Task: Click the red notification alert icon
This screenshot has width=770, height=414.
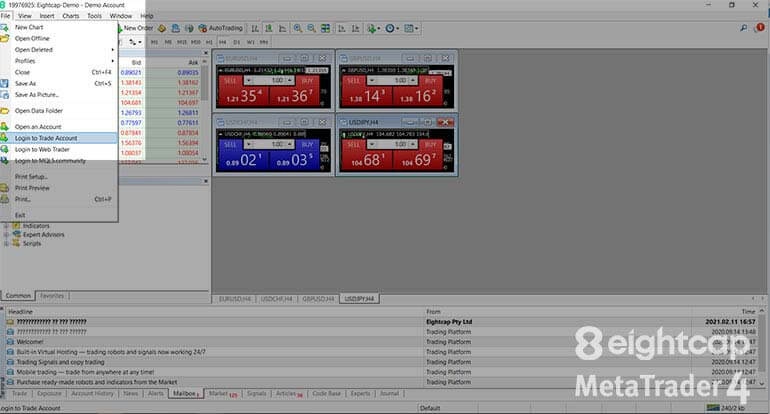Action: 760,28
